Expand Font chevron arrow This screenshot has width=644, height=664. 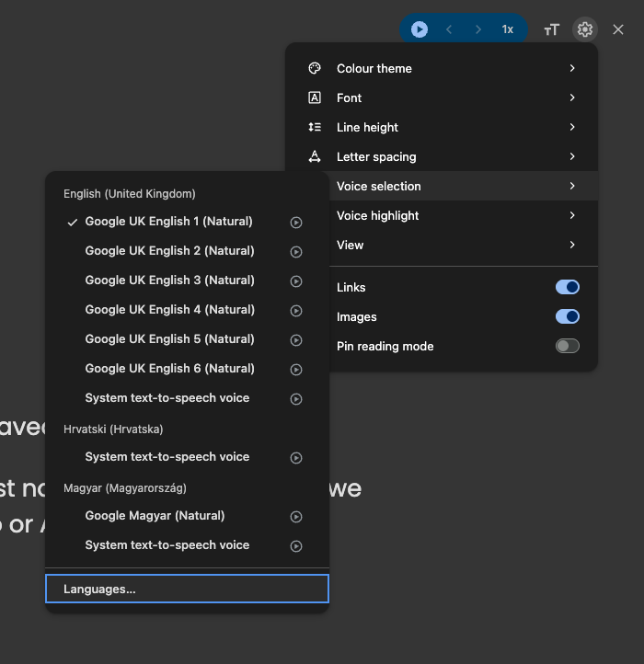click(x=572, y=97)
